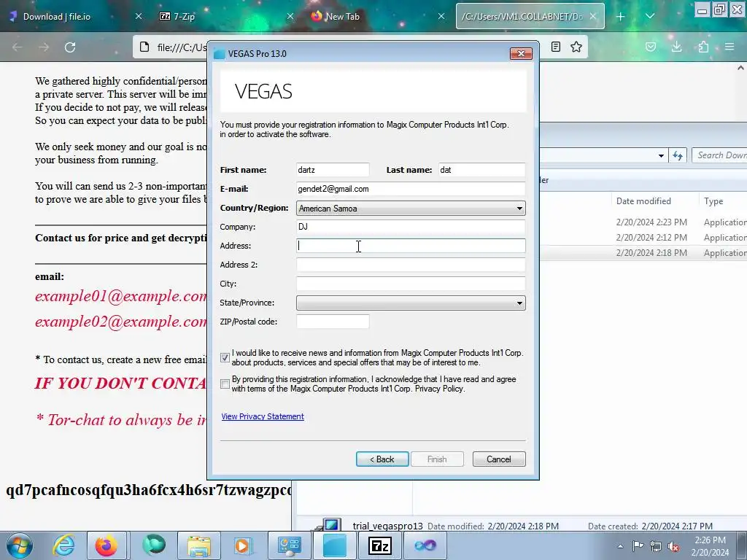This screenshot has width=747, height=560.
Task: Open Firefox hamburger menu icon
Action: tap(729, 47)
